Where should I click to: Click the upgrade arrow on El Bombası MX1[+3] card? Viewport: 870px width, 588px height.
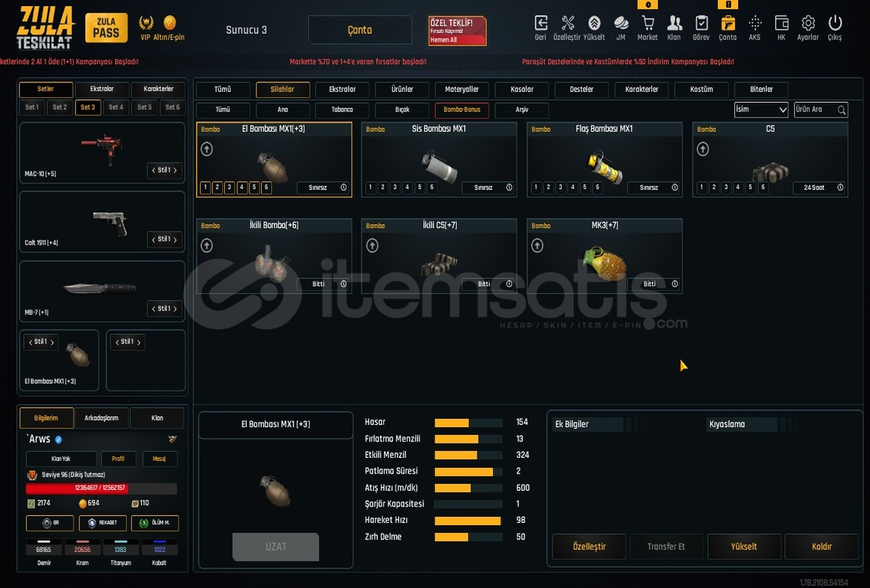click(207, 149)
